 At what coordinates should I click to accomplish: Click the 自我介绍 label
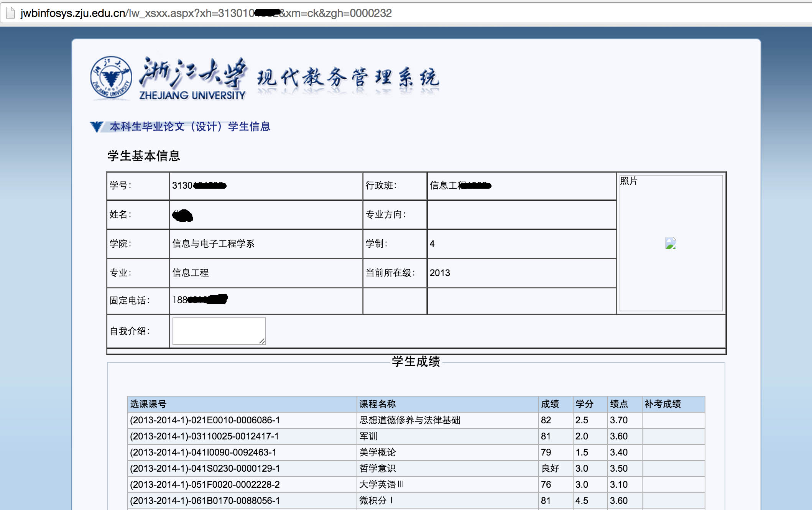[130, 331]
